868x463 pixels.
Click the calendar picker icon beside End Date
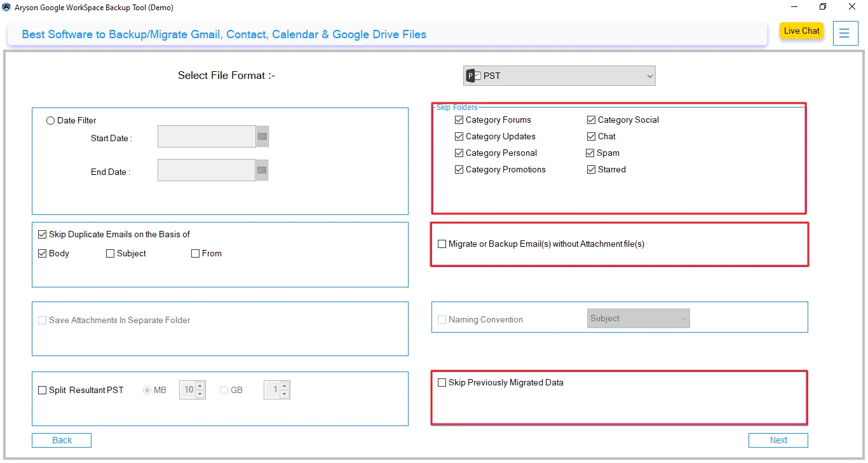point(262,169)
